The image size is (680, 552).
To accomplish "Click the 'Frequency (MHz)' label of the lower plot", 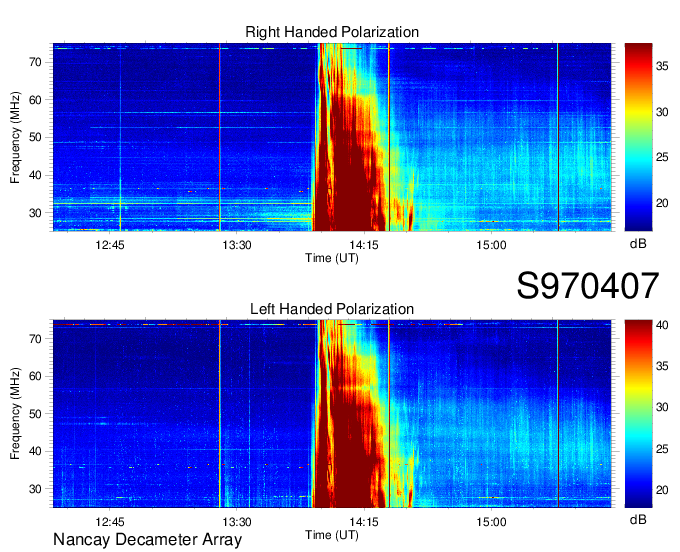I will point(15,414).
